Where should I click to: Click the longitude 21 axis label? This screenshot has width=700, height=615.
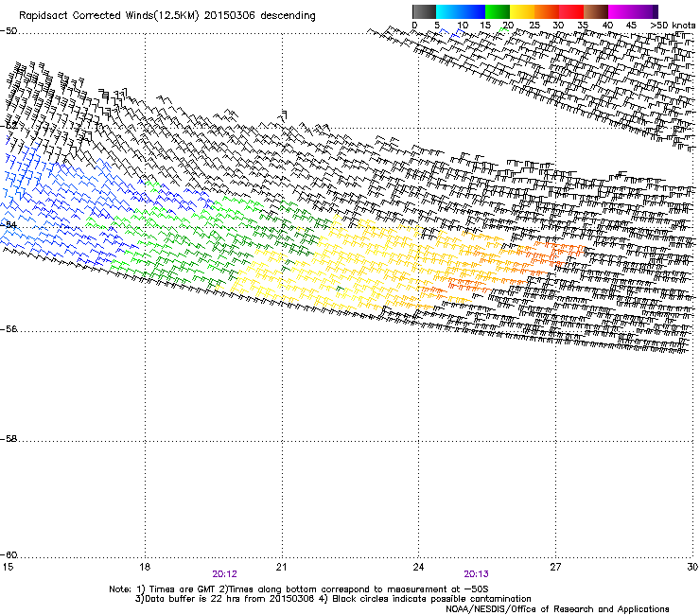281,567
